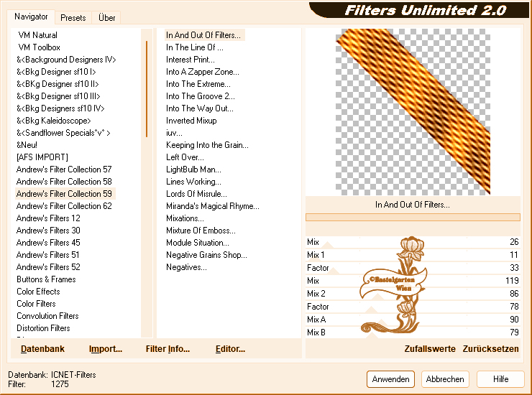Open the Presets tab
This screenshot has width=532, height=395.
click(73, 18)
